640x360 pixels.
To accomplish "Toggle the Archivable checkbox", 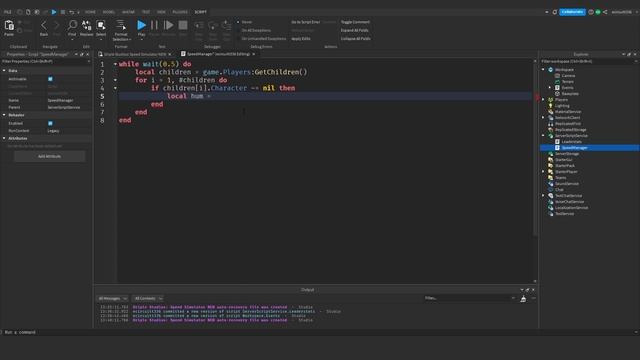I will point(50,79).
